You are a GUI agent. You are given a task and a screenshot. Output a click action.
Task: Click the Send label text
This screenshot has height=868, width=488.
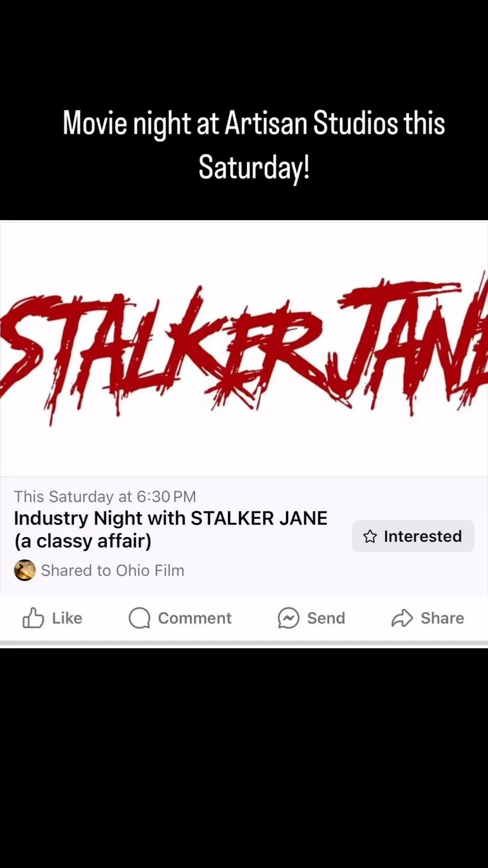(326, 618)
